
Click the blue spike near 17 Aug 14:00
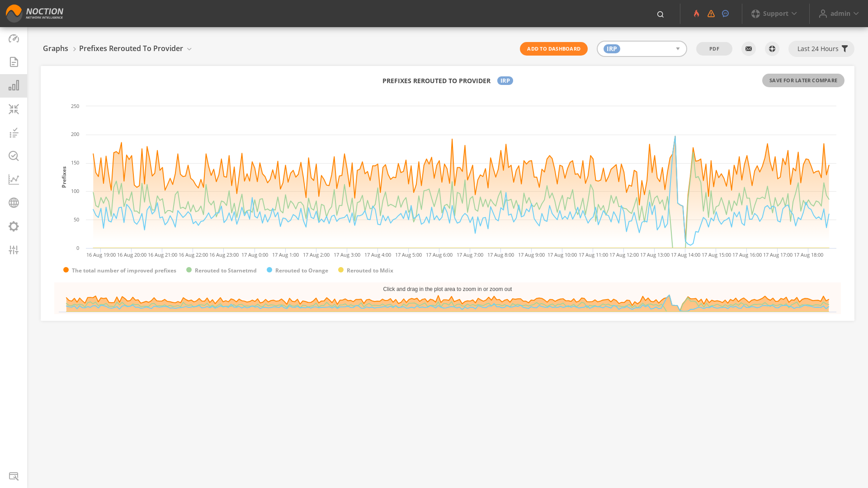pyautogui.click(x=675, y=138)
